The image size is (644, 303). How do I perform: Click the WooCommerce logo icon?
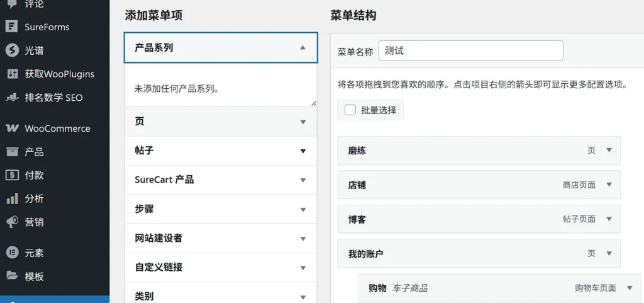click(x=12, y=129)
